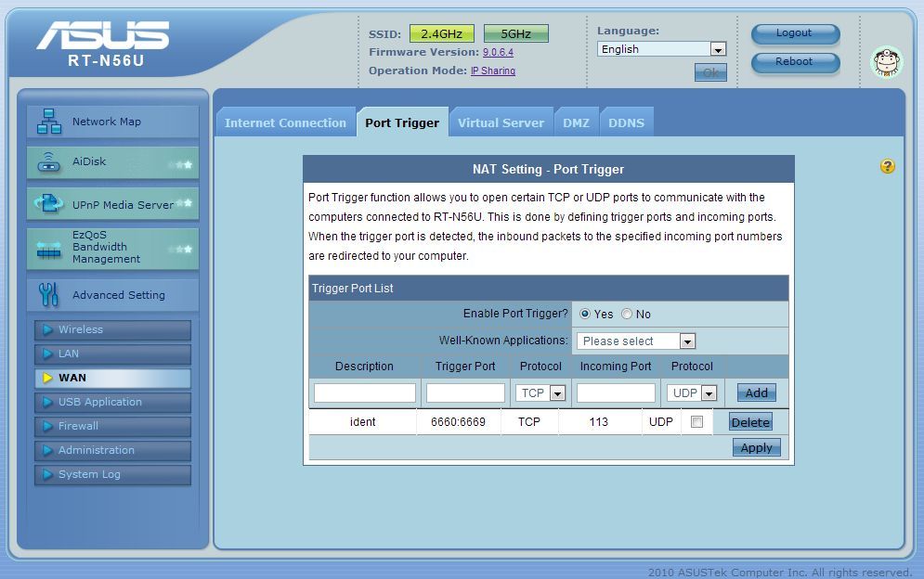Open the trigger port TCP protocol dropdown

point(540,393)
